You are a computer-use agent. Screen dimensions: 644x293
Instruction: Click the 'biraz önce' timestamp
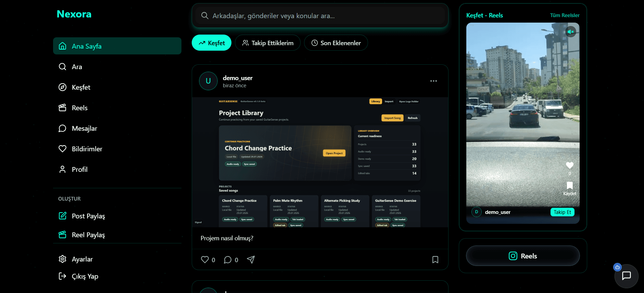point(235,86)
